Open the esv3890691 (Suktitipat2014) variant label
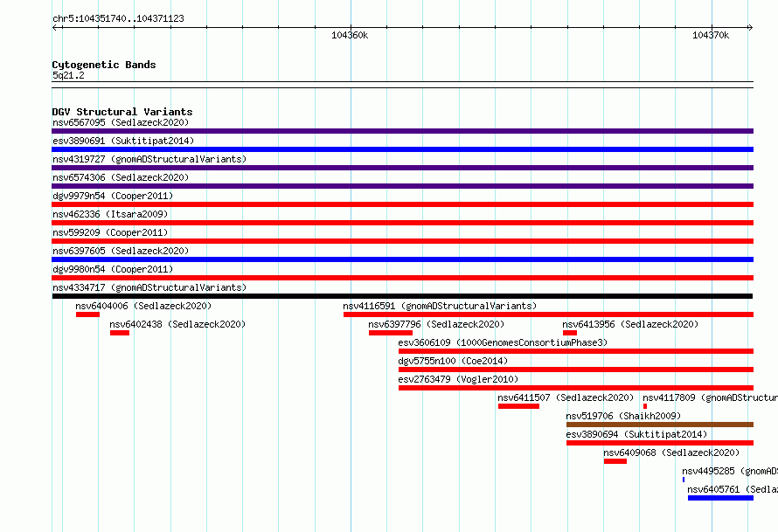The image size is (778, 532). 123,141
